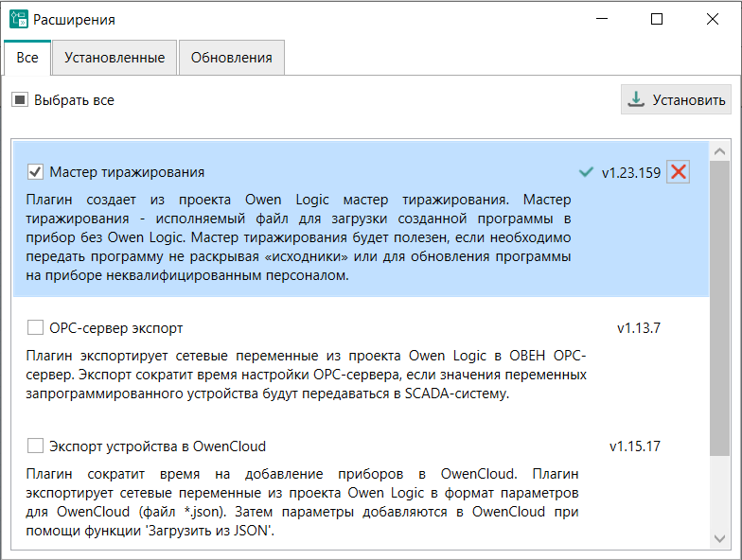Select the Все tab
The width and height of the screenshot is (742, 560).
click(x=27, y=58)
